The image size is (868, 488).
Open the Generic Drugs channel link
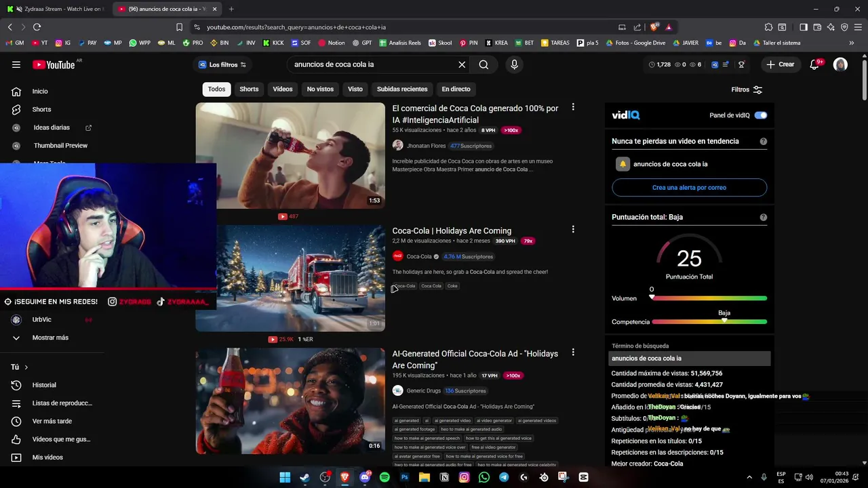click(x=423, y=391)
